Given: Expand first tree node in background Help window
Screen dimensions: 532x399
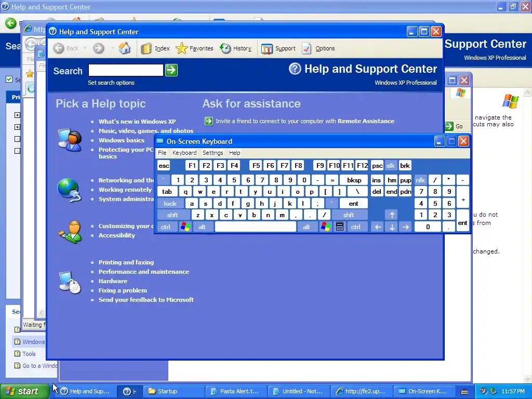Looking at the screenshot, I should 17,115.
